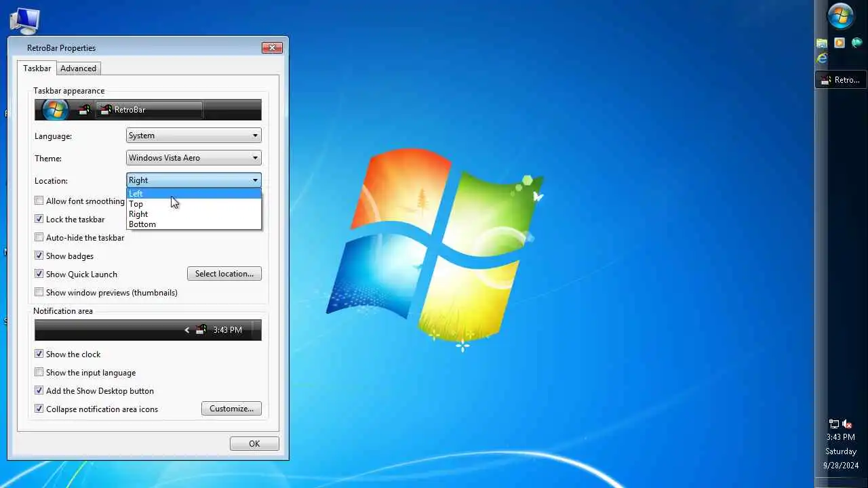
Task: Open the Language dropdown
Action: pos(194,136)
